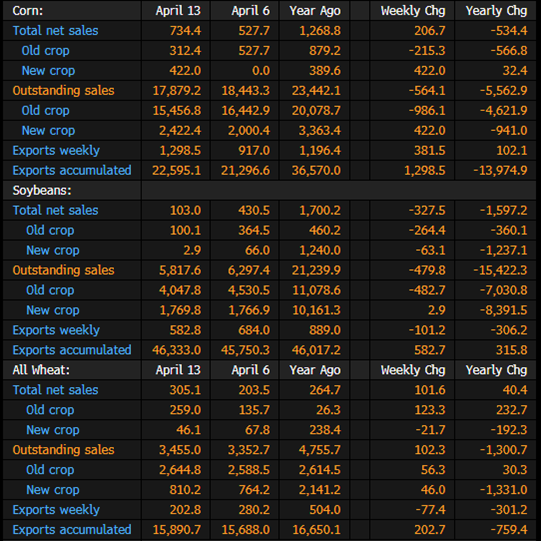This screenshot has width=542, height=542.
Task: Click Soybeans exports accumulated value 46,333.0
Action: tap(176, 350)
